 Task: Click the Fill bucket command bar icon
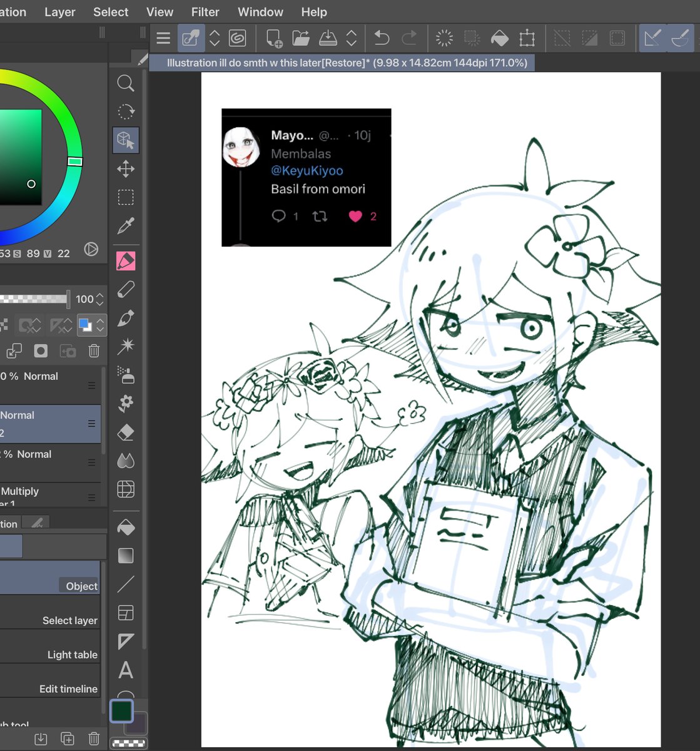(x=499, y=39)
